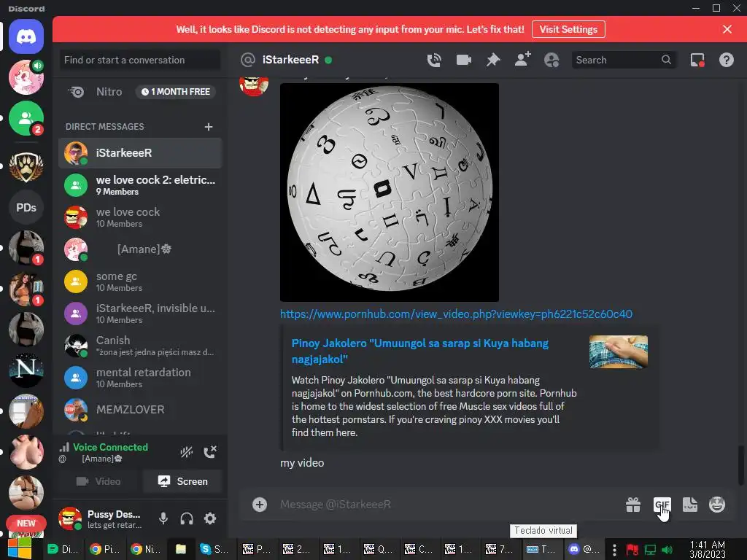Add friends to this DM
Screen dimensions: 747x560
pyautogui.click(x=522, y=60)
